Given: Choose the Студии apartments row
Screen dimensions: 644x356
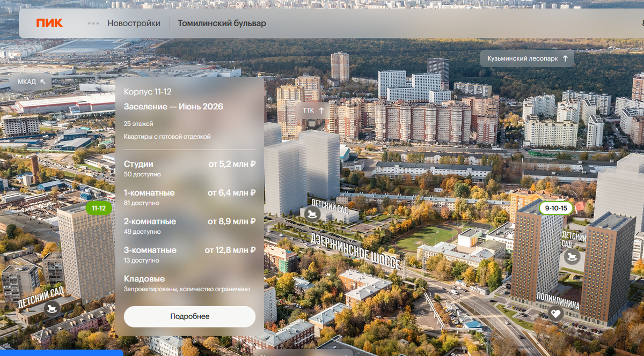Looking at the screenshot, I should point(189,168).
